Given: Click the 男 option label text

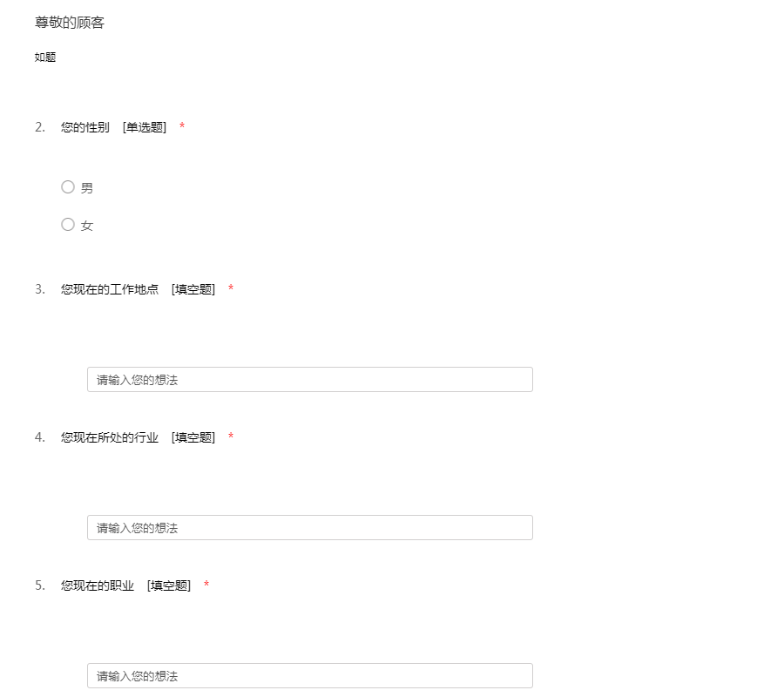Looking at the screenshot, I should pos(87,188).
